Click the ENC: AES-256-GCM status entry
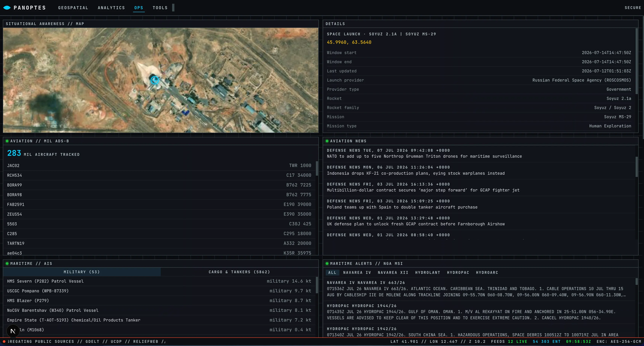Screen dimensions: 644x346 tap(619, 342)
